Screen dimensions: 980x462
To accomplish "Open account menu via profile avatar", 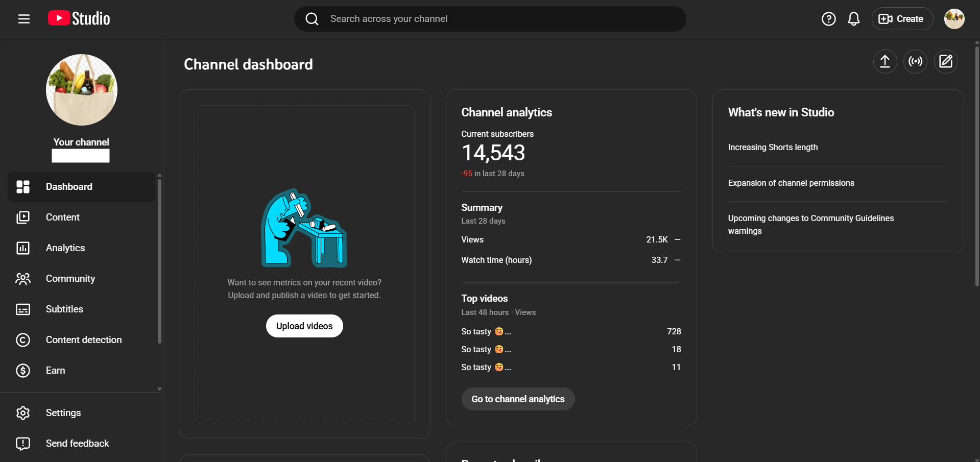I will coord(953,19).
